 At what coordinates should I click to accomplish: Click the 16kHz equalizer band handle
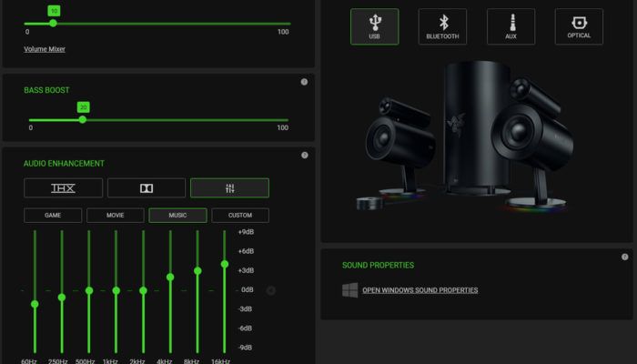[x=224, y=264]
